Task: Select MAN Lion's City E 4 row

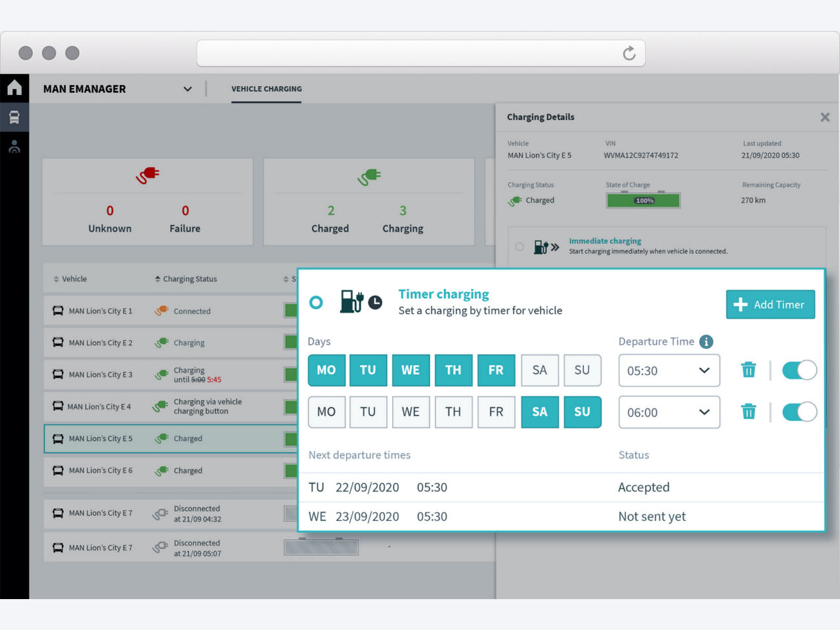Action: click(x=171, y=407)
